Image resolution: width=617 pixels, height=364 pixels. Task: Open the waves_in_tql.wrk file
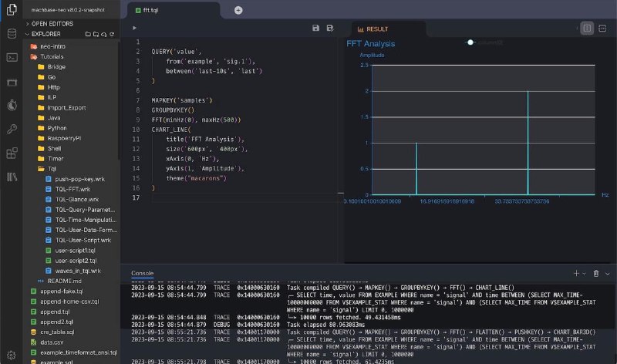(x=78, y=271)
